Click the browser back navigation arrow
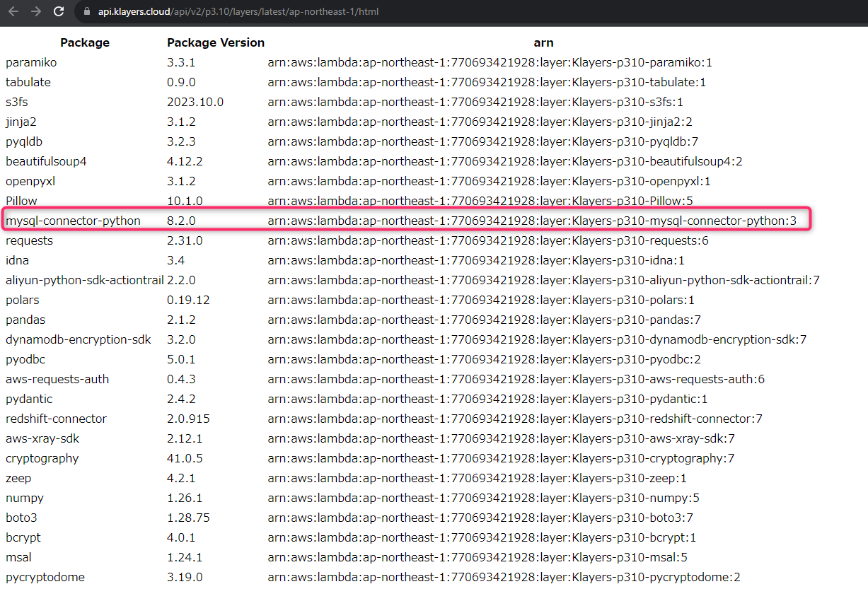The width and height of the screenshot is (868, 601). click(x=14, y=11)
